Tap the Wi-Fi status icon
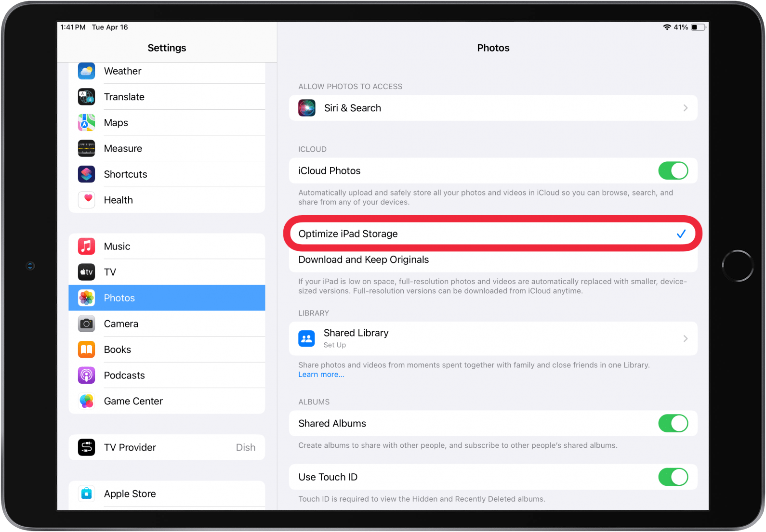766x532 pixels. (x=667, y=27)
